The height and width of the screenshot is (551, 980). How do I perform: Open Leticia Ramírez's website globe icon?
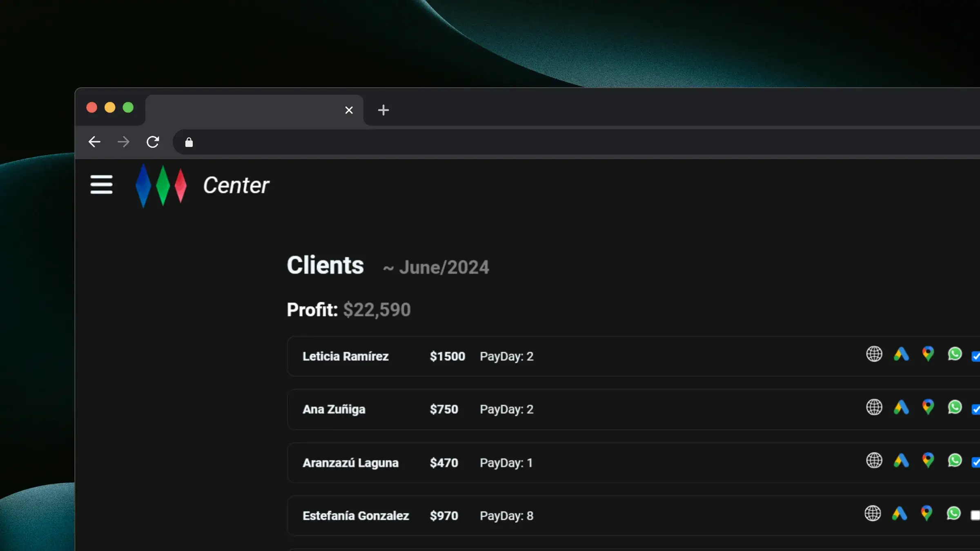click(874, 354)
